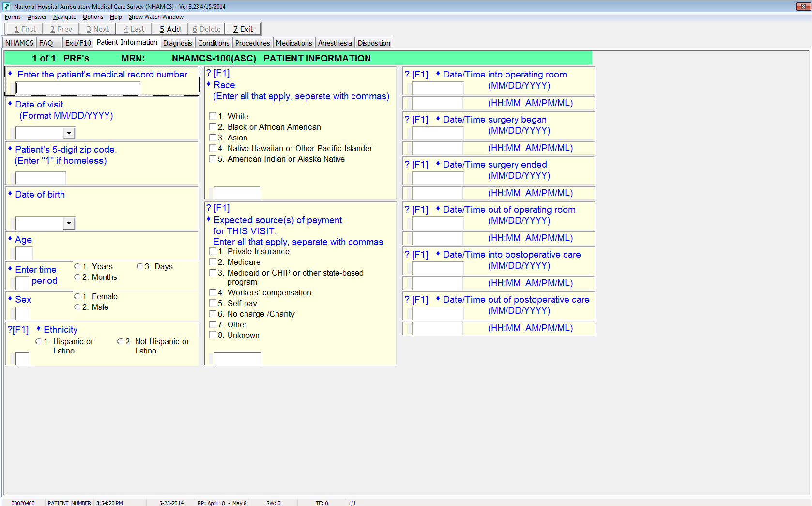Click the application icon in title bar

pyautogui.click(x=6, y=6)
